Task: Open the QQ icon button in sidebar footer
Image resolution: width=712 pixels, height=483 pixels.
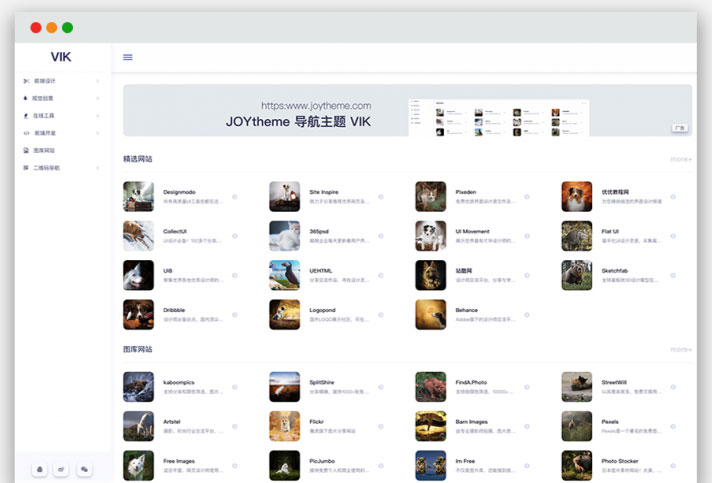Action: [39, 468]
